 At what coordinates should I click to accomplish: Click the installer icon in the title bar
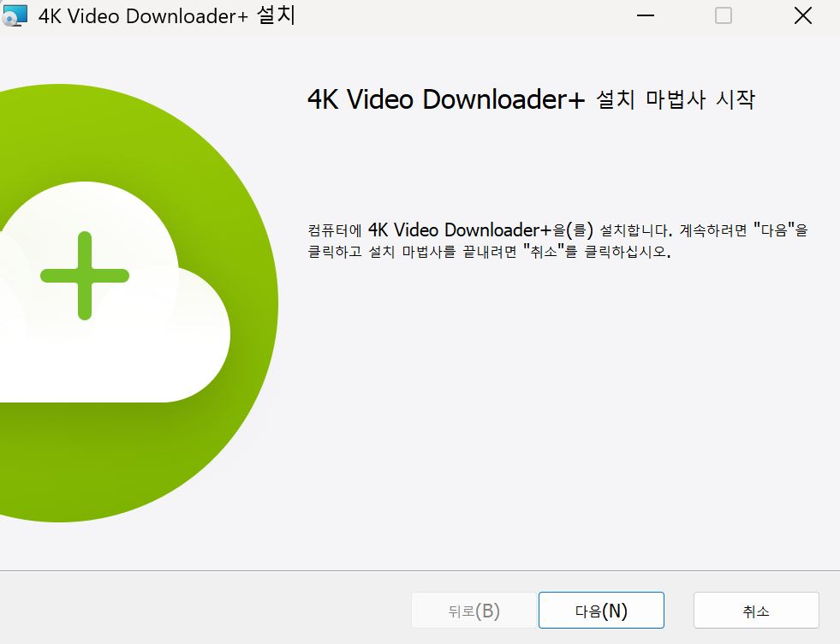(15, 15)
